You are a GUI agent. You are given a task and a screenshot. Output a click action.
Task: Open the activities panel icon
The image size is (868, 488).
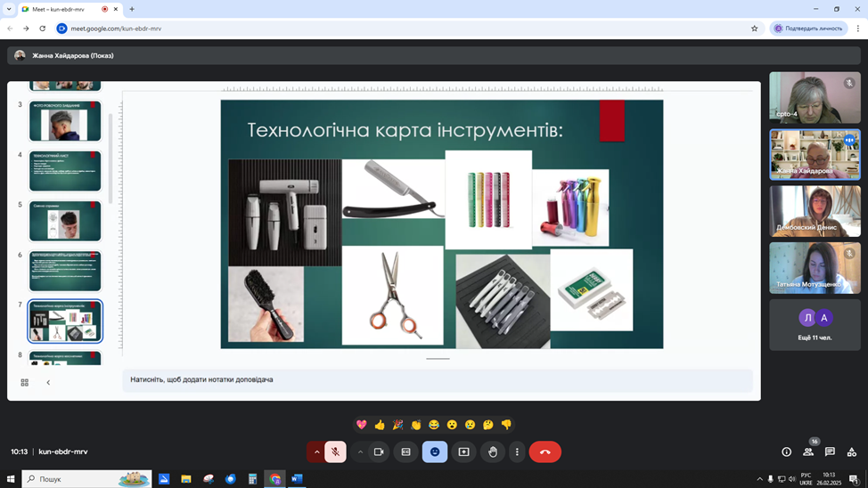[x=852, y=451]
